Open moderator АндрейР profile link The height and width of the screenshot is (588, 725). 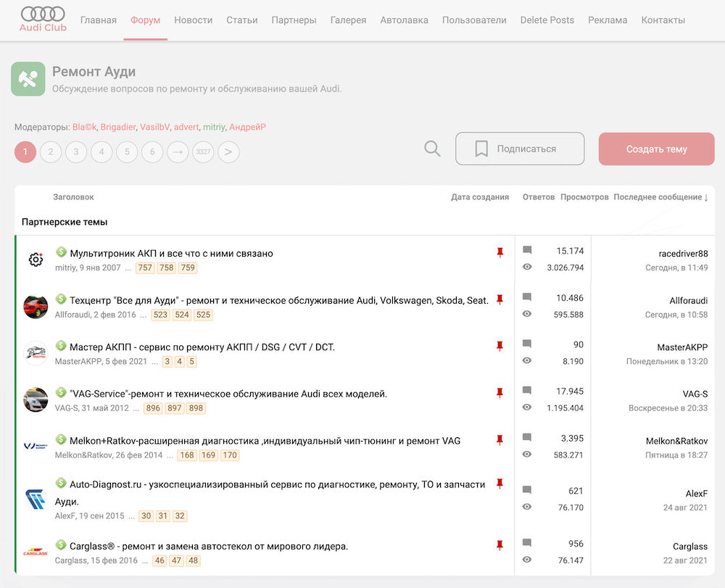pos(247,127)
